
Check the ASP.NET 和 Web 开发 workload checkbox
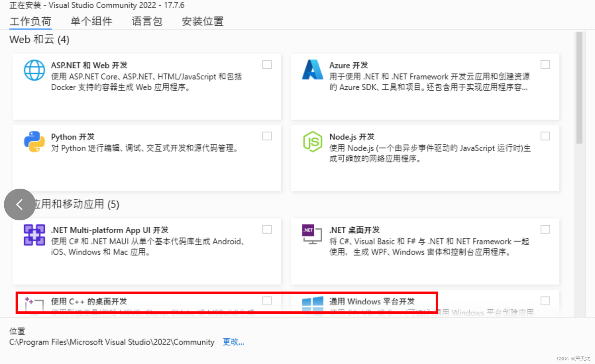(x=267, y=65)
